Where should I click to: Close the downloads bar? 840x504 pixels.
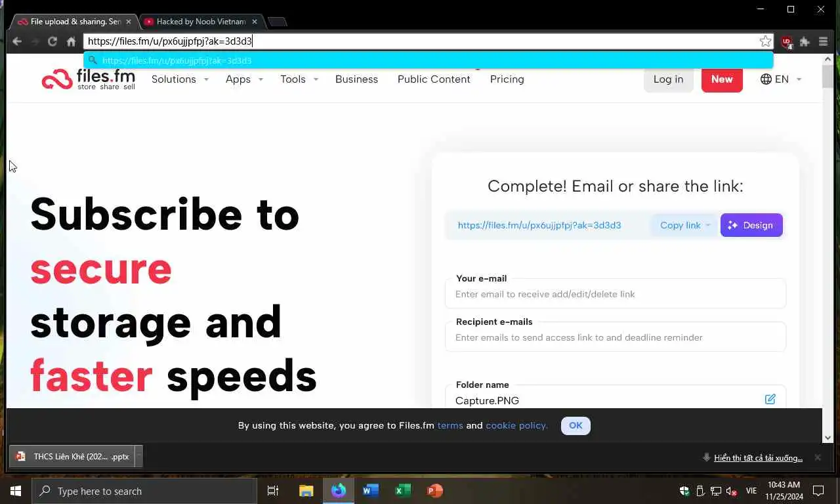[818, 457]
